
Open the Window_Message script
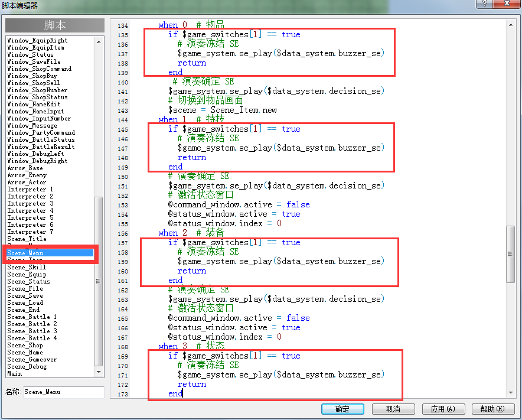[32, 126]
